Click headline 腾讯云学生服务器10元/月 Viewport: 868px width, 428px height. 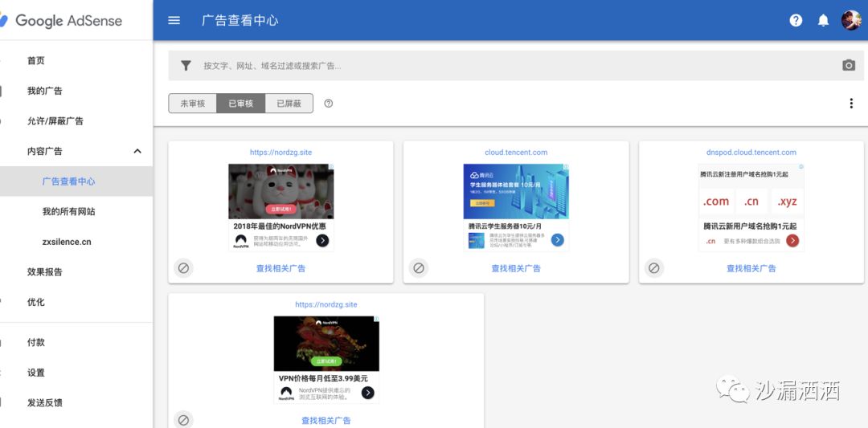(505, 226)
